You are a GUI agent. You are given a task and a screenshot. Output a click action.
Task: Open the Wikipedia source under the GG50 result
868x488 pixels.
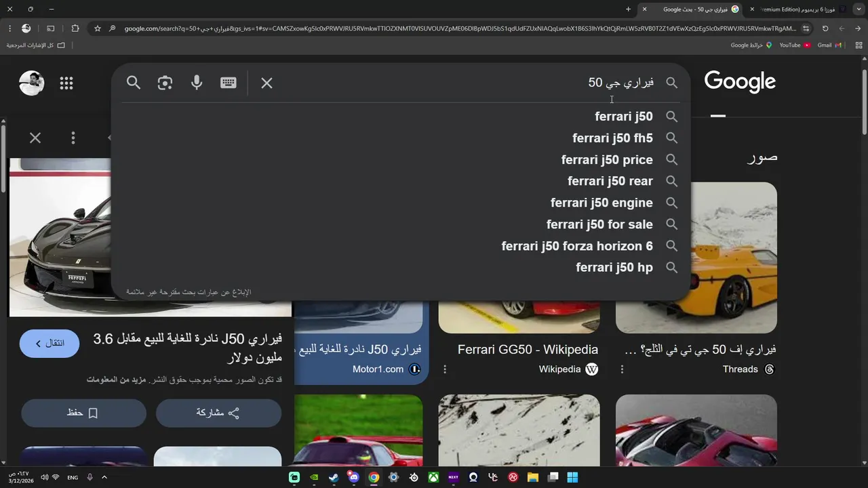click(x=568, y=369)
